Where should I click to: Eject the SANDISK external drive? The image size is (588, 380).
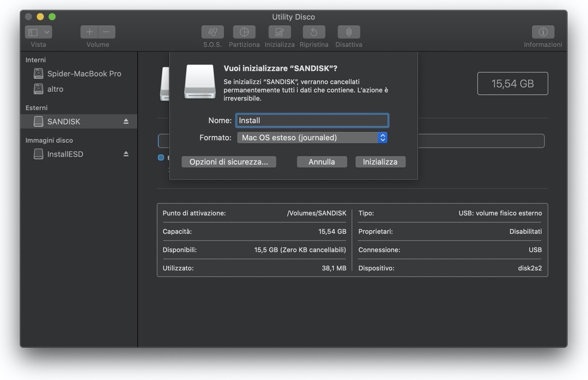(x=126, y=122)
